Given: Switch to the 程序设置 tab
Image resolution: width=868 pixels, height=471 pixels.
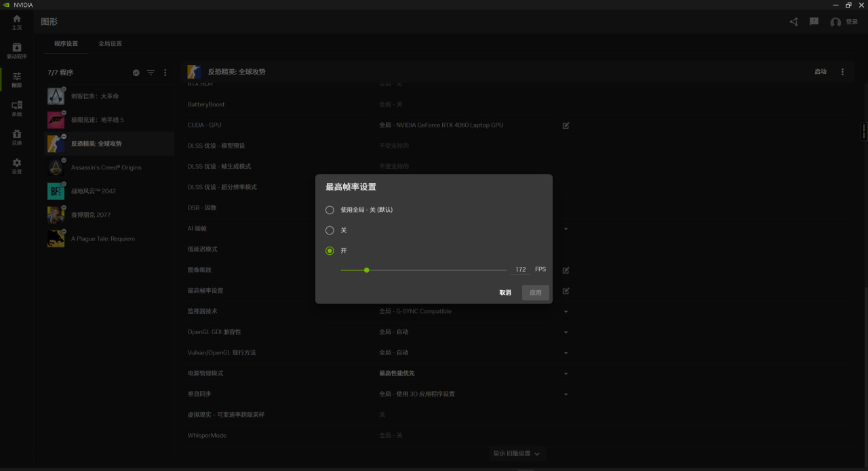Looking at the screenshot, I should 66,43.
